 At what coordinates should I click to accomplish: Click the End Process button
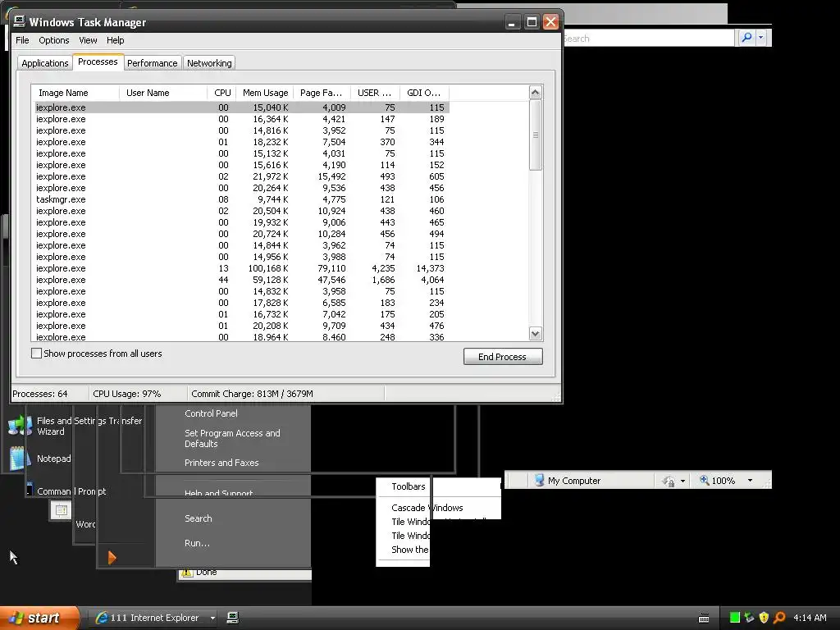coord(503,357)
